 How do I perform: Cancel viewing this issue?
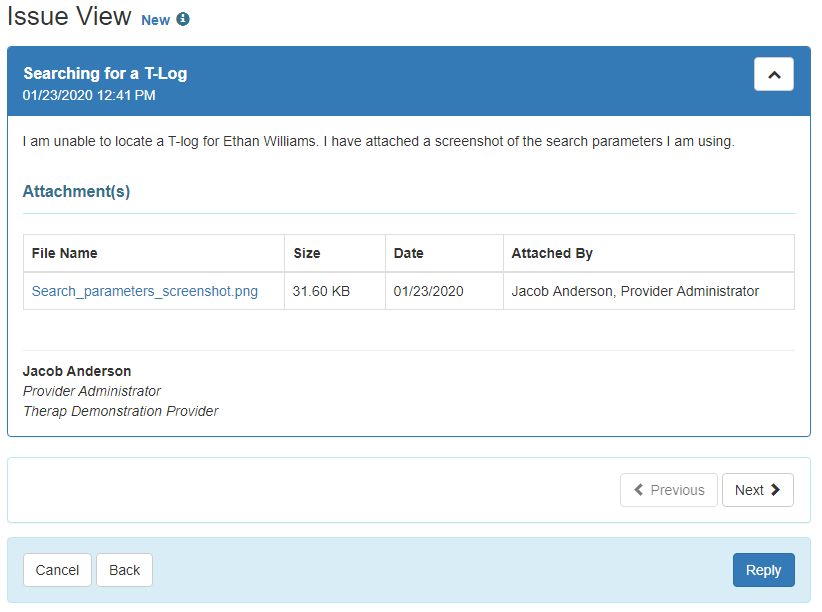coord(57,570)
